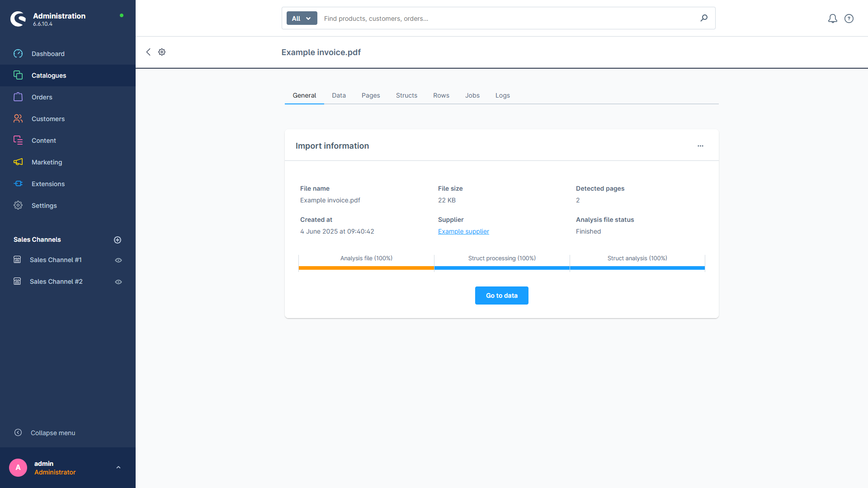Open notifications bell icon
This screenshot has height=488, width=868.
833,19
